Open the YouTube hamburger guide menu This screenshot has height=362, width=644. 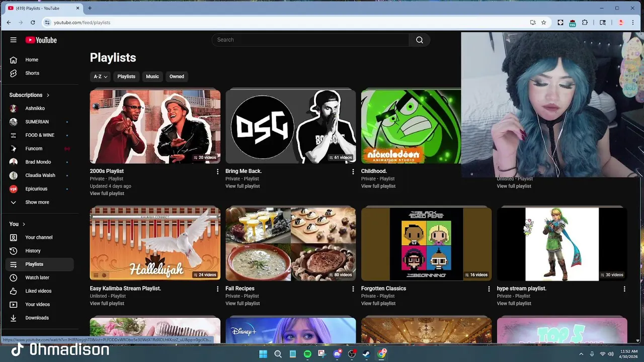pos(14,40)
